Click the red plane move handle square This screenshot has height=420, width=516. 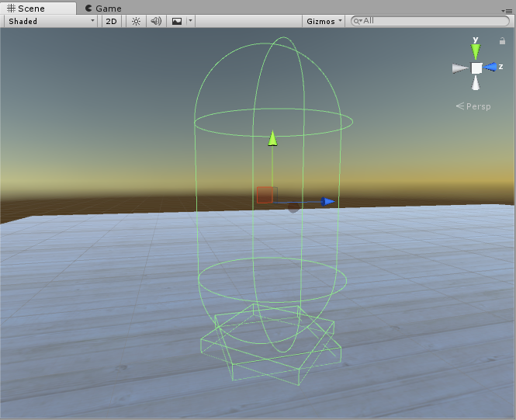click(265, 195)
